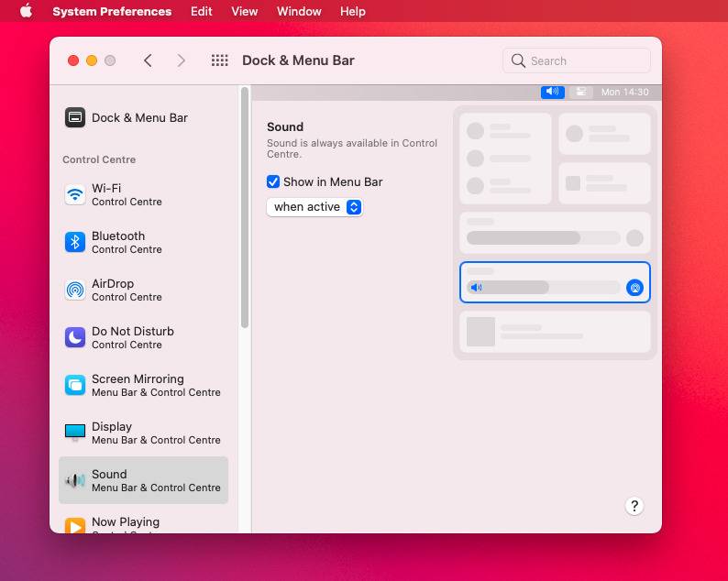Click the Now Playing sidebar icon
The image size is (728, 581).
(x=75, y=525)
